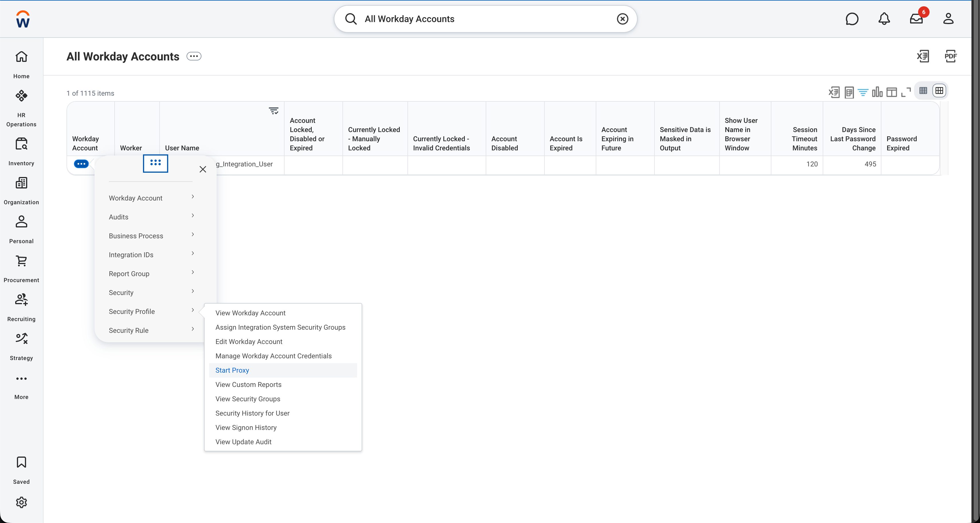Expand Security Rule submenu

tap(151, 330)
